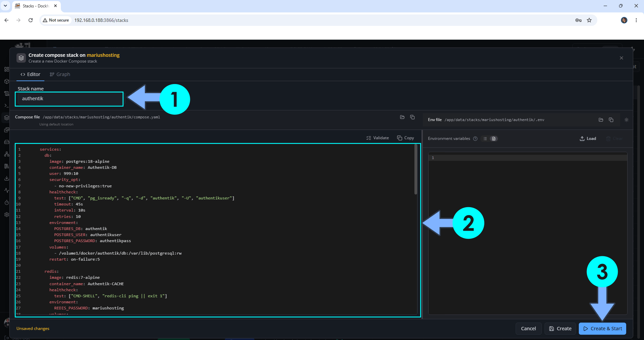Open the stacks layers icon in sidebar
644x340 pixels.
point(6,118)
